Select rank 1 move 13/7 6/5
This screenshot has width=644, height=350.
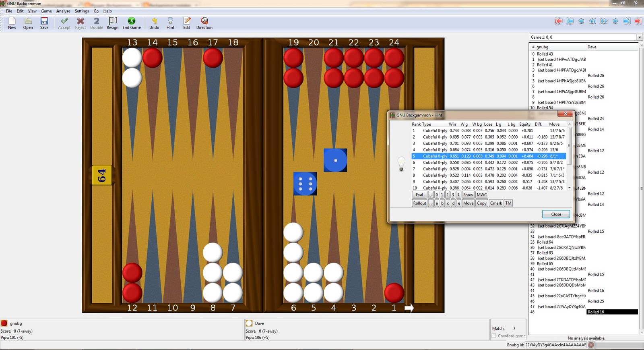[x=489, y=130]
